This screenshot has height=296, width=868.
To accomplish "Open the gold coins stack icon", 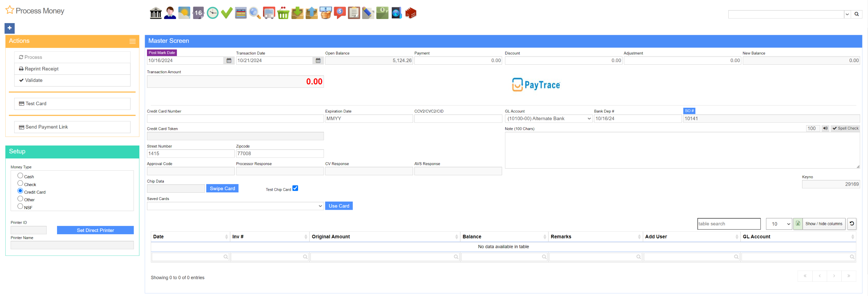I will (x=326, y=13).
